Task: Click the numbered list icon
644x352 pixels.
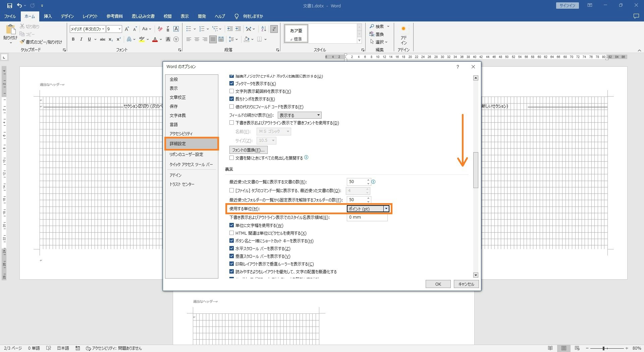Action: 202,29
